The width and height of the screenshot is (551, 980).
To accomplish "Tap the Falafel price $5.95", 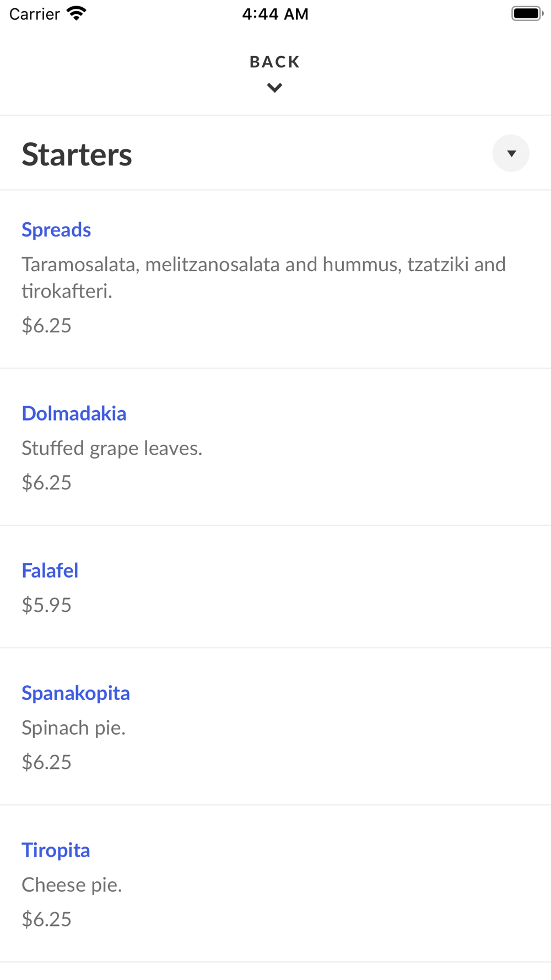I will pyautogui.click(x=47, y=605).
